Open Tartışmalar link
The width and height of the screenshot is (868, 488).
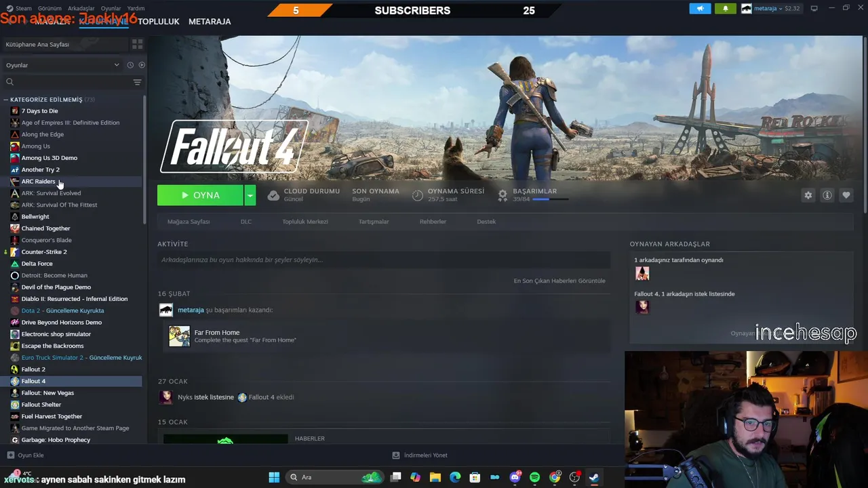pyautogui.click(x=374, y=222)
